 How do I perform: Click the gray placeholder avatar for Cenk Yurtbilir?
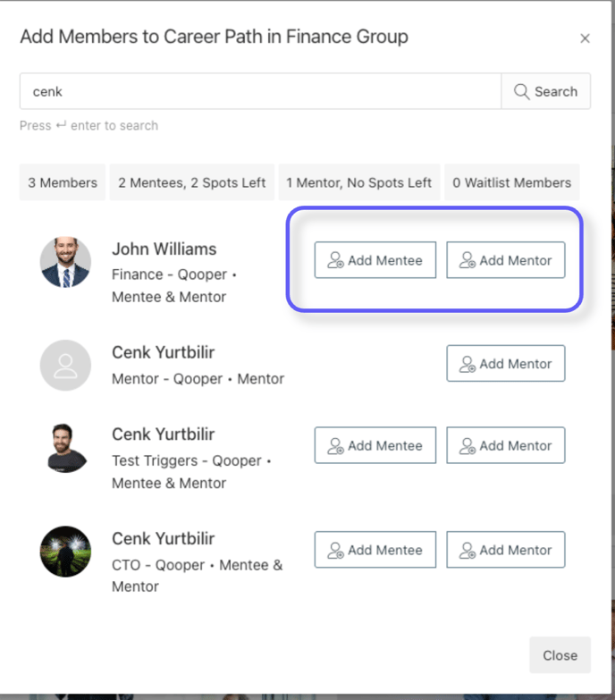coord(65,365)
